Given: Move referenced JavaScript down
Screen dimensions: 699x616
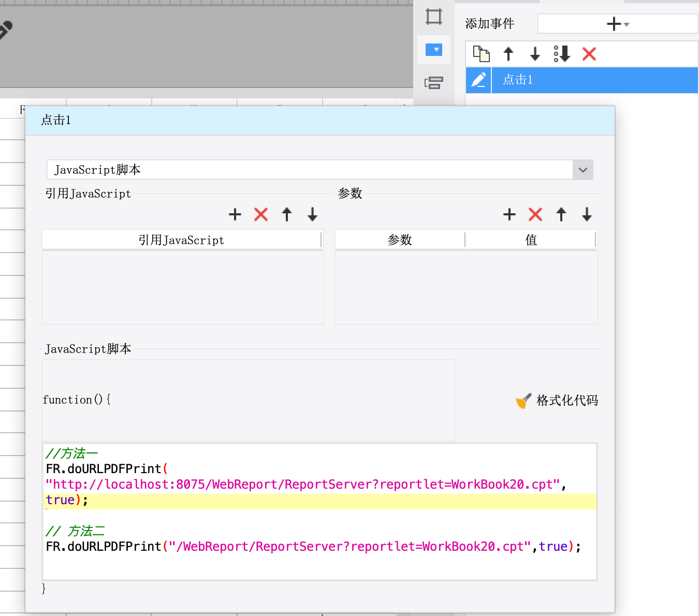Looking at the screenshot, I should 312,214.
